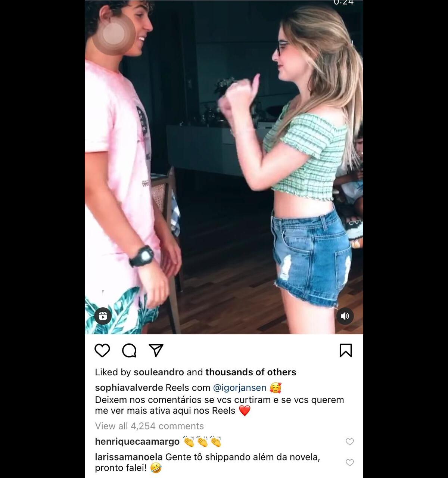Tap larissamanoela's comment text

[x=207, y=462]
